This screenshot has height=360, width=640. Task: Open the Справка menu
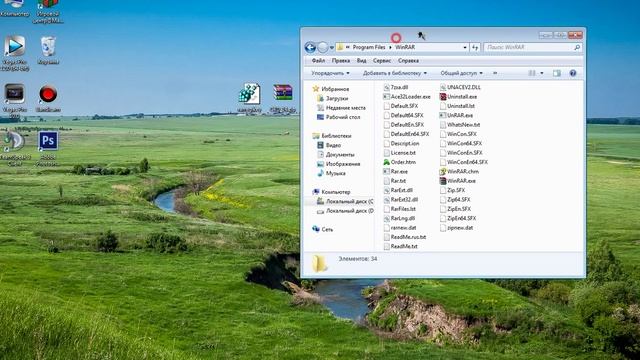coord(408,60)
